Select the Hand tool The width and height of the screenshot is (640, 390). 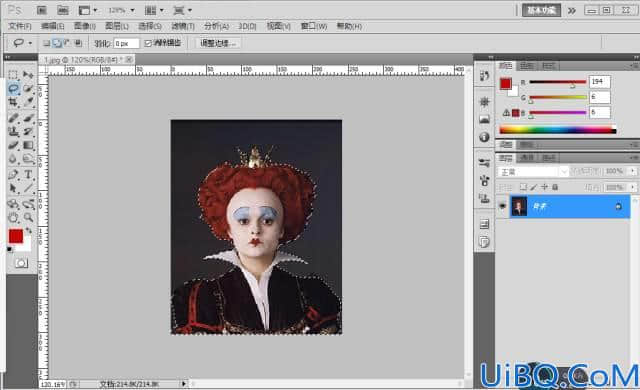(x=13, y=217)
